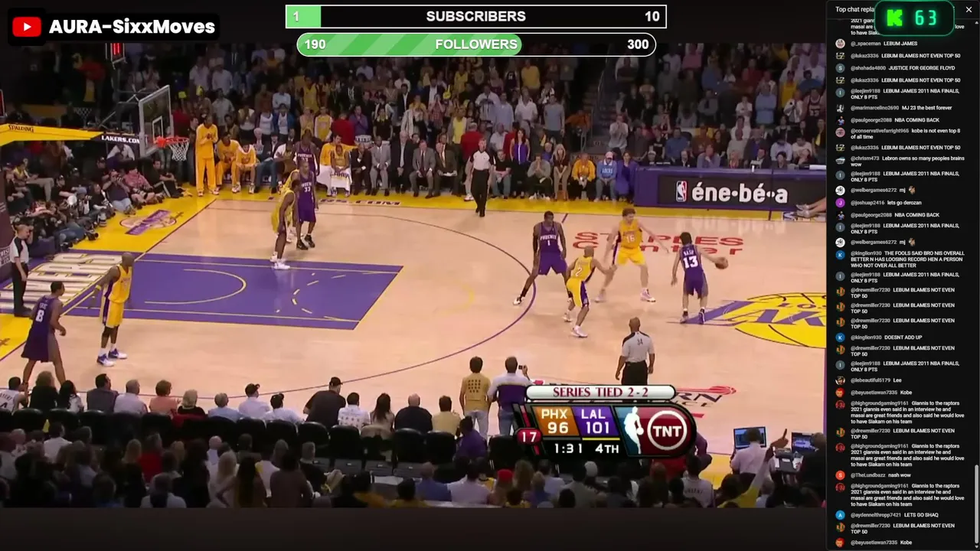Screen dimensions: 980x551
Task: Click the SERIES TIED 2-2 banner
Action: point(600,393)
